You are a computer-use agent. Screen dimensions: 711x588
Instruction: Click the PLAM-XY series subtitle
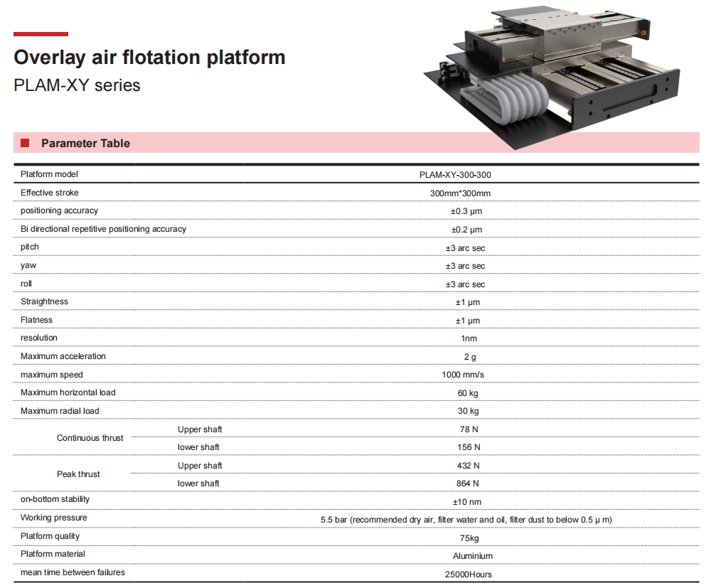click(x=77, y=85)
